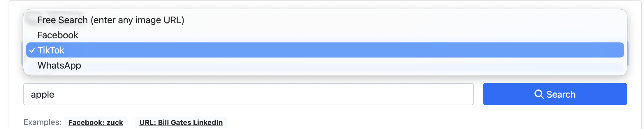The image size is (644, 129).
Task: Keep TikTok as the selected platform
Action: coord(325,50)
